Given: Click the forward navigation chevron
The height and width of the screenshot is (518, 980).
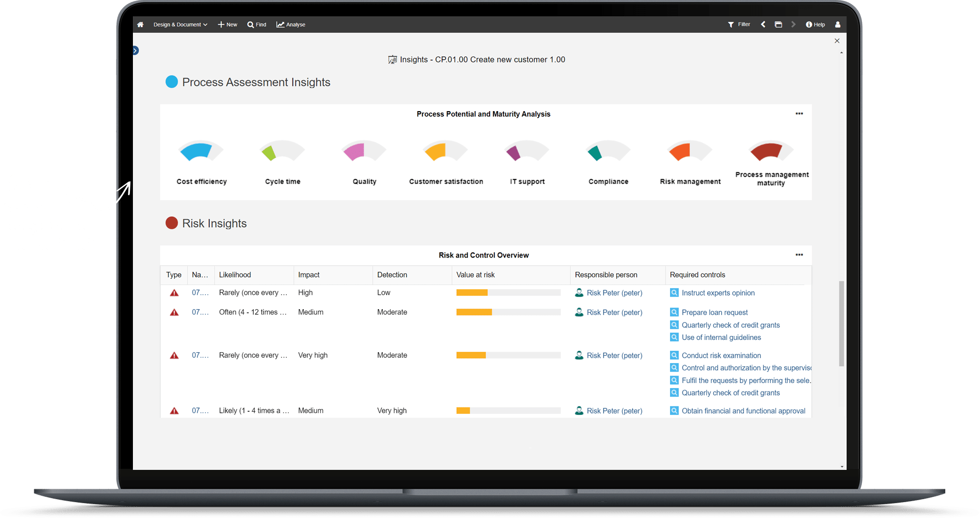Looking at the screenshot, I should pos(794,24).
